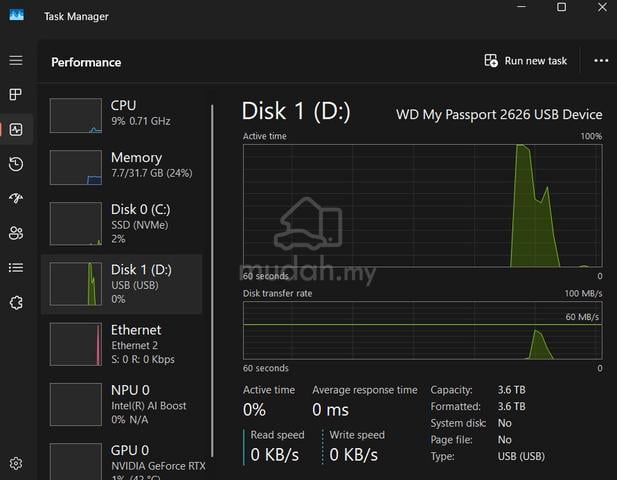Click the Page file No value
This screenshot has width=617, height=480.
pyautogui.click(x=504, y=439)
